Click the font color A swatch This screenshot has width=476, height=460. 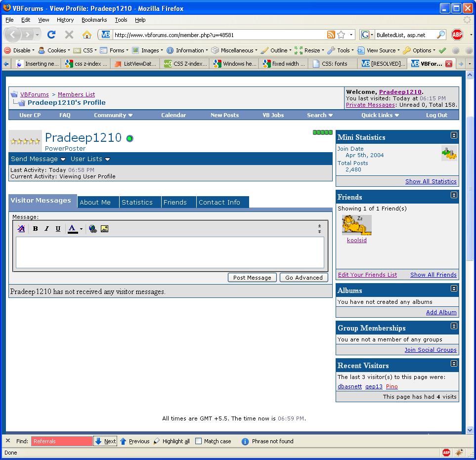pos(73,229)
